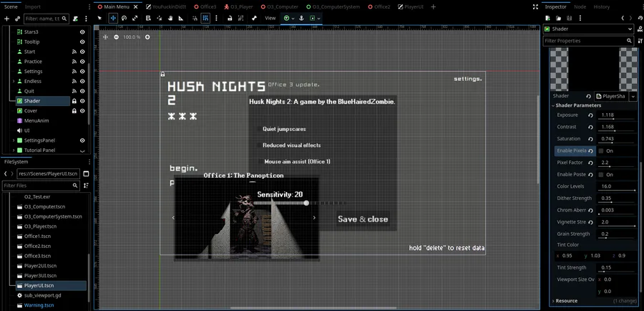Expand the Endless node in scene tree
Image resolution: width=644 pixels, height=311 pixels.
[14, 81]
